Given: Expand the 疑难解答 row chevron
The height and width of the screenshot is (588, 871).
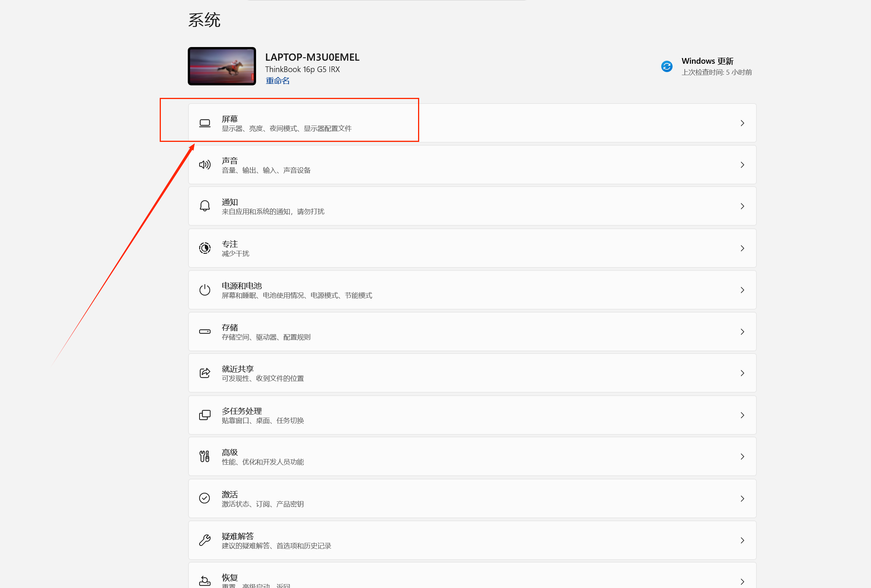Looking at the screenshot, I should pos(742,540).
